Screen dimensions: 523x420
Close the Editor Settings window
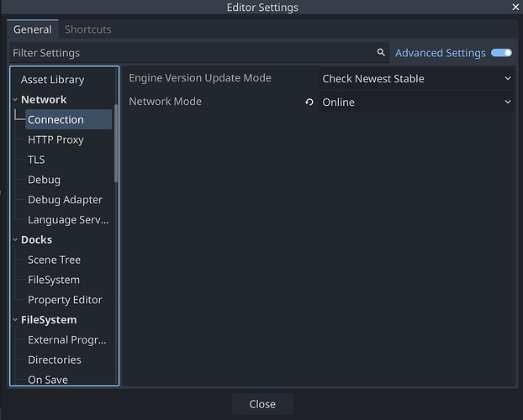(x=515, y=7)
